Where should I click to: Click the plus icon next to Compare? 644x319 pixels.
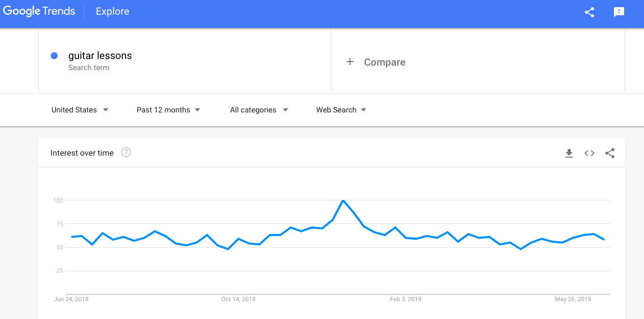tap(350, 62)
